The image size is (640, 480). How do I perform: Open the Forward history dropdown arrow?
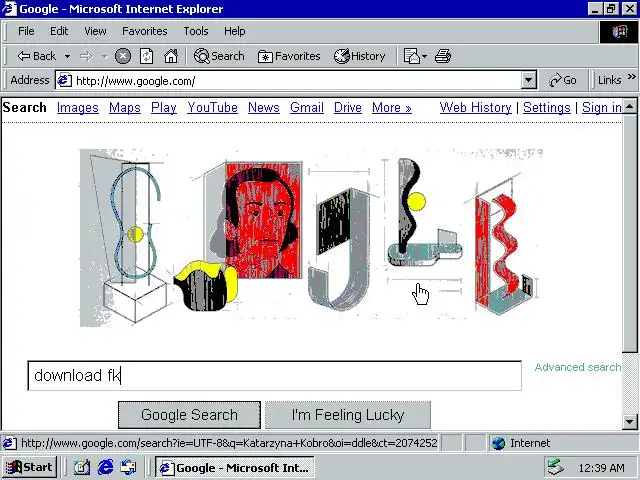104,56
